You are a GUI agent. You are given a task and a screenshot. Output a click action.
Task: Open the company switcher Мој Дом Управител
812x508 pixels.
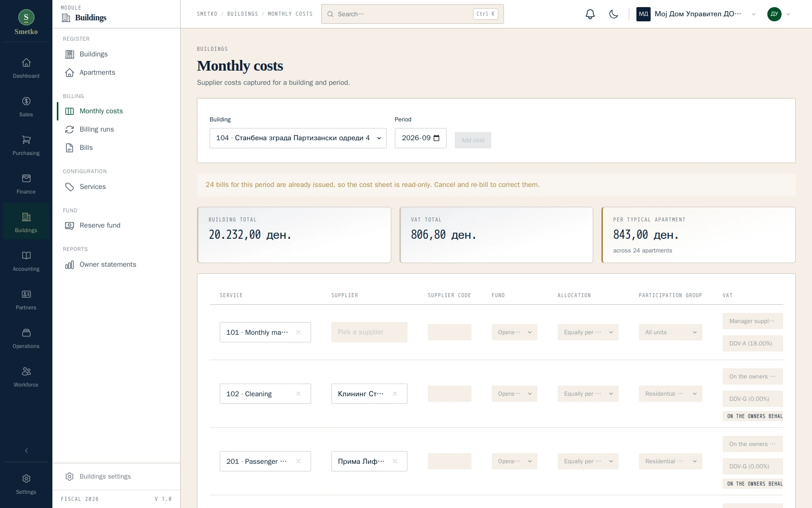pos(697,14)
